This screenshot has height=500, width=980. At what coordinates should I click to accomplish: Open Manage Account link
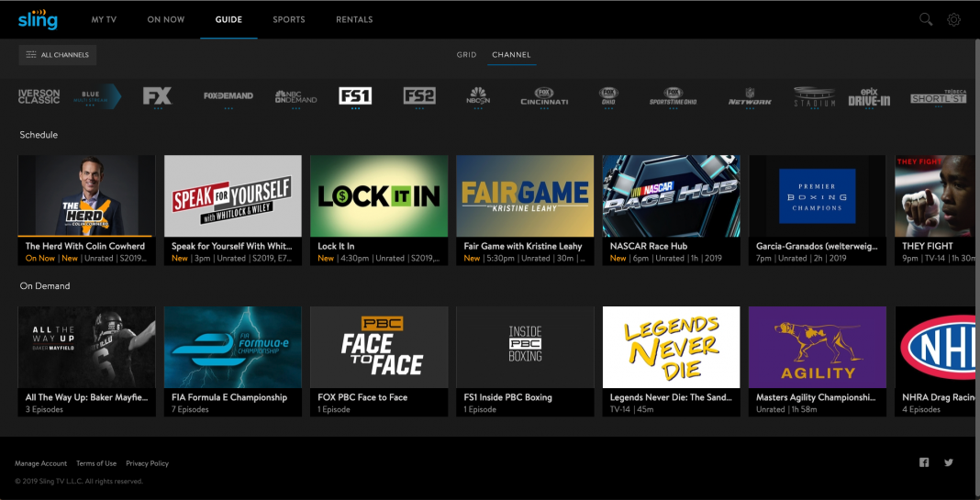coord(40,463)
